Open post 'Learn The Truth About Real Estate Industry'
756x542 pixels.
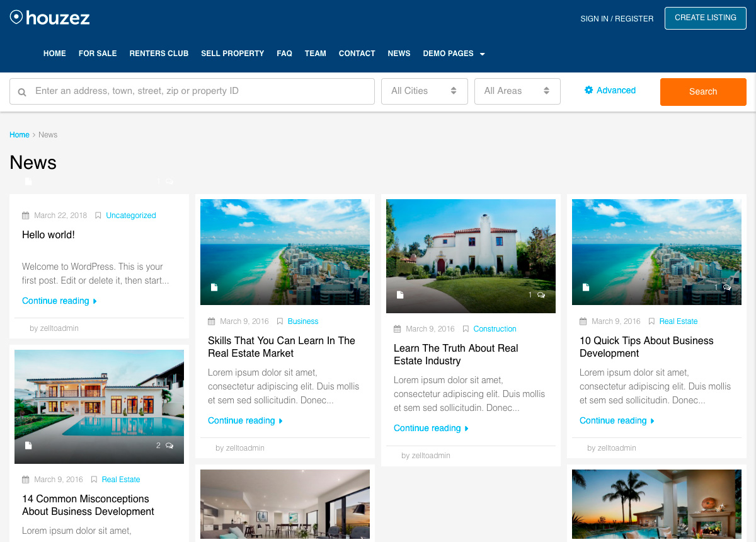[x=456, y=354]
